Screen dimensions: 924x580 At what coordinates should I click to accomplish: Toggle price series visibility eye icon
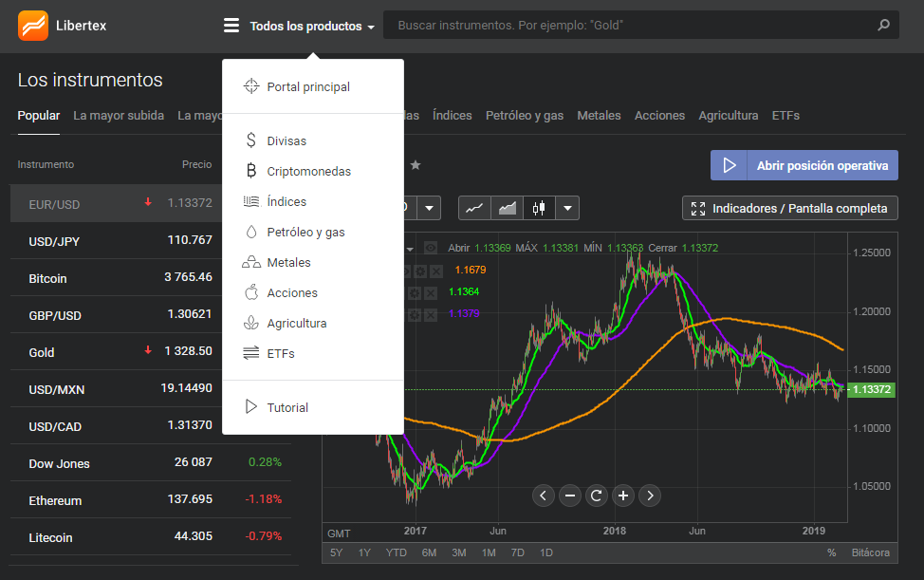[x=431, y=248]
